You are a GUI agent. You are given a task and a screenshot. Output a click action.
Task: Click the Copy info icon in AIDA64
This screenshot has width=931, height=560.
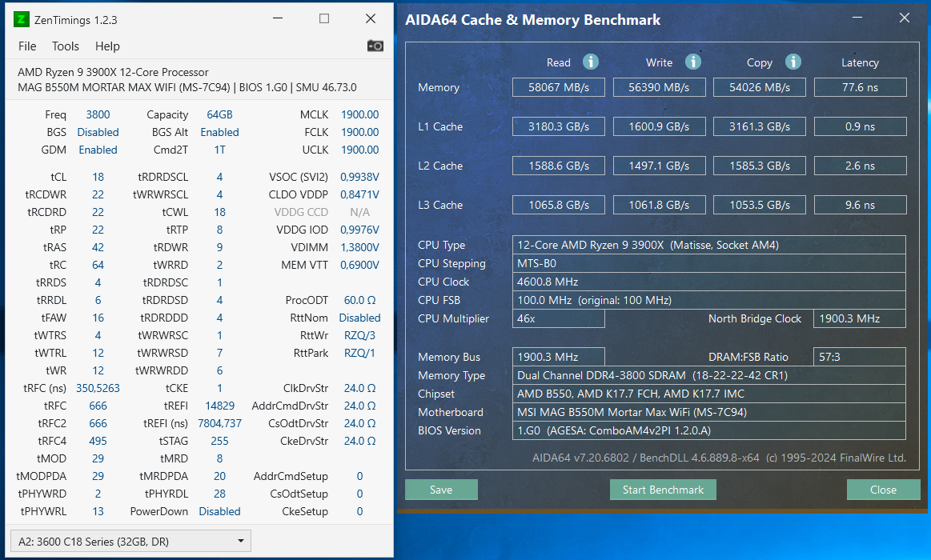pos(793,62)
